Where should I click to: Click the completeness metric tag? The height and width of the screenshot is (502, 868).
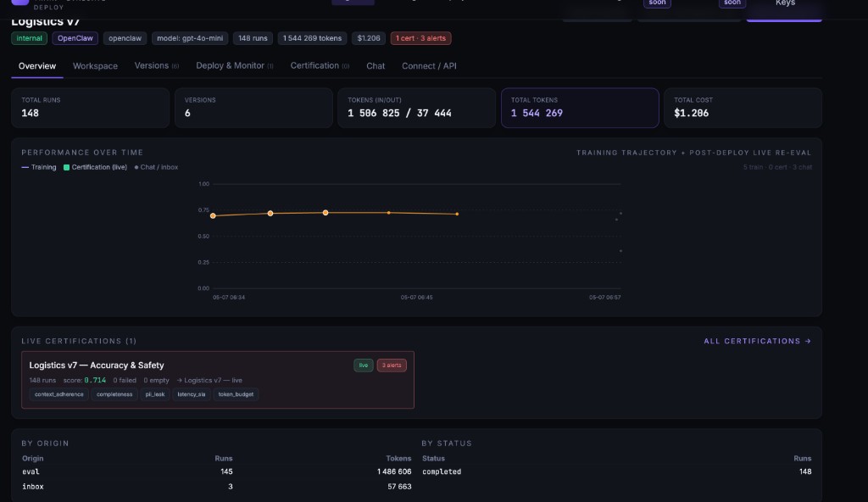click(x=114, y=394)
